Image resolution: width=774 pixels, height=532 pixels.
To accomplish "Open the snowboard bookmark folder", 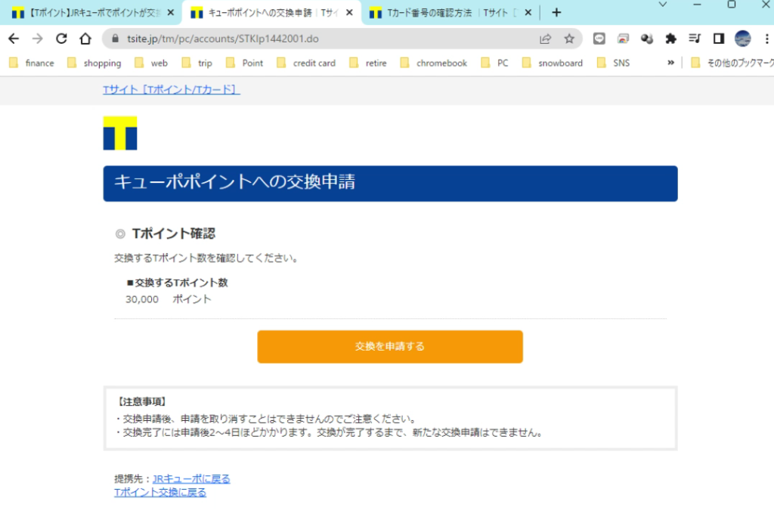I will [x=553, y=63].
